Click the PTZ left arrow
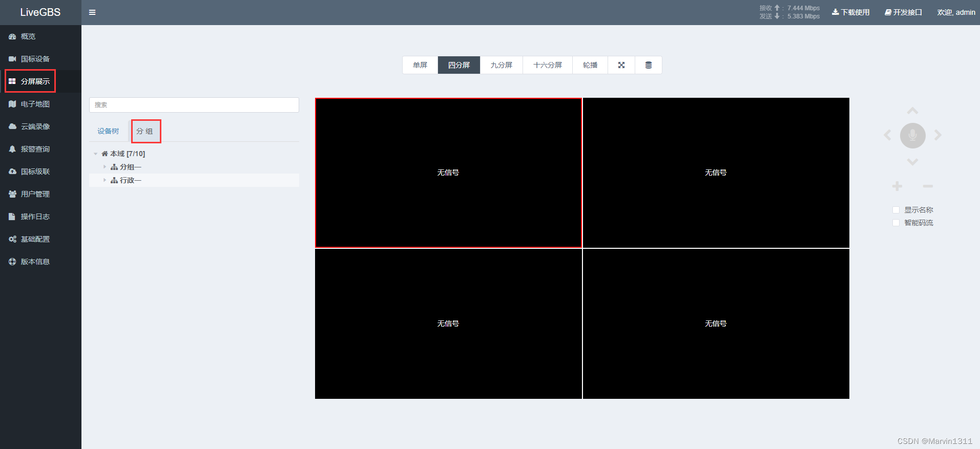 point(888,135)
